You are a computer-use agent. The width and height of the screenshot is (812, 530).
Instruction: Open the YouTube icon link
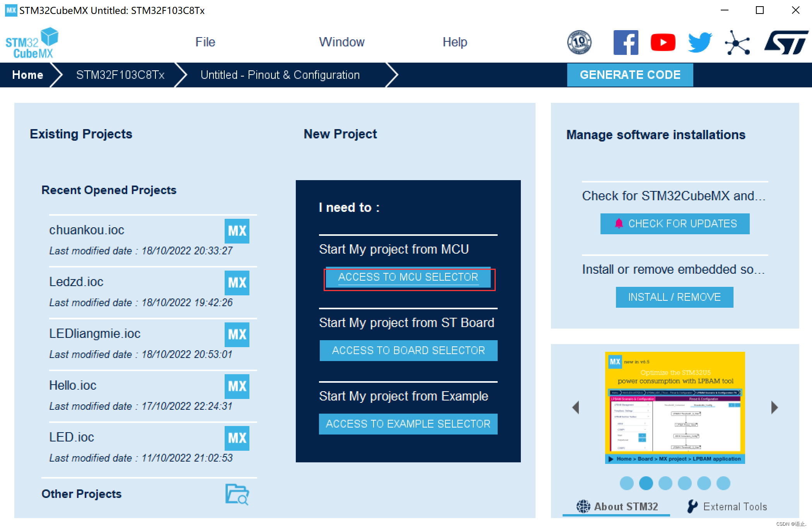(663, 43)
